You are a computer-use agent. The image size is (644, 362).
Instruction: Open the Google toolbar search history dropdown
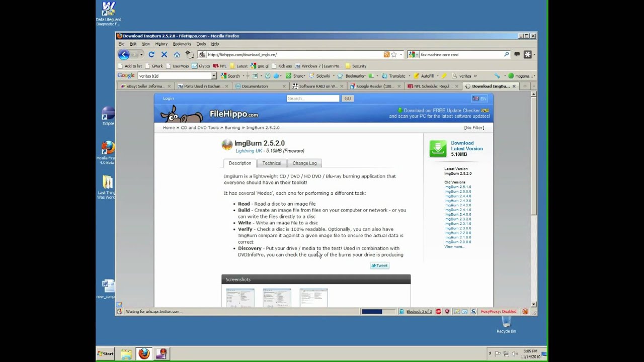click(214, 76)
